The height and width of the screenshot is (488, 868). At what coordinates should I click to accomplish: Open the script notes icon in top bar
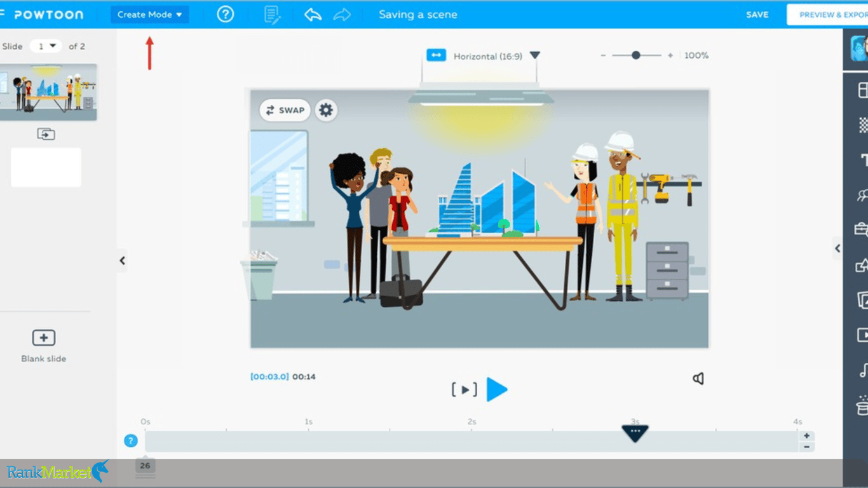(272, 15)
